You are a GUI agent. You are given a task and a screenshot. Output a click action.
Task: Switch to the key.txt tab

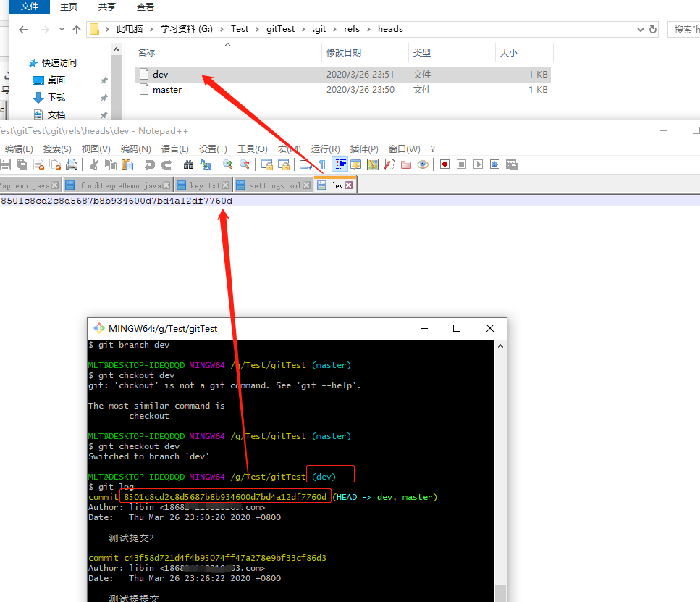click(203, 185)
